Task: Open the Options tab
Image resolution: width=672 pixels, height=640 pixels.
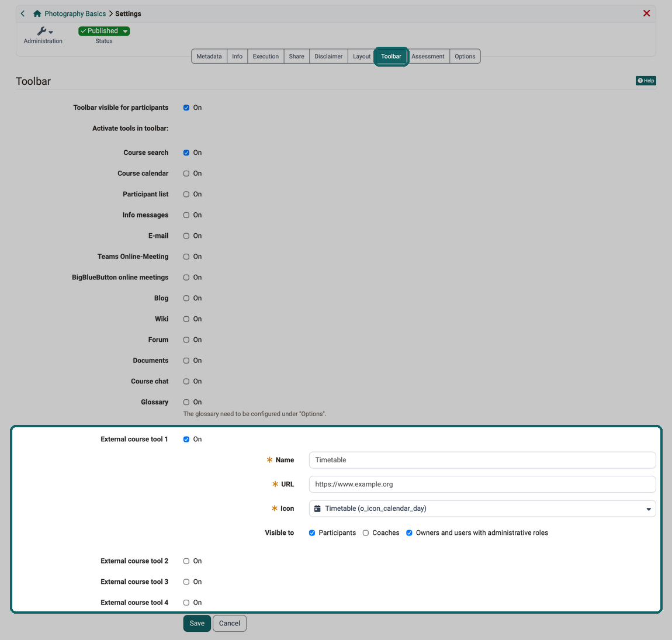Action: click(x=465, y=56)
